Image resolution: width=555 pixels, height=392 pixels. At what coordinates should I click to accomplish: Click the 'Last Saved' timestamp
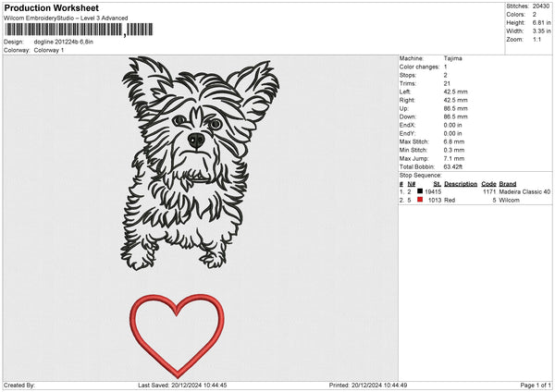pyautogui.click(x=182, y=386)
